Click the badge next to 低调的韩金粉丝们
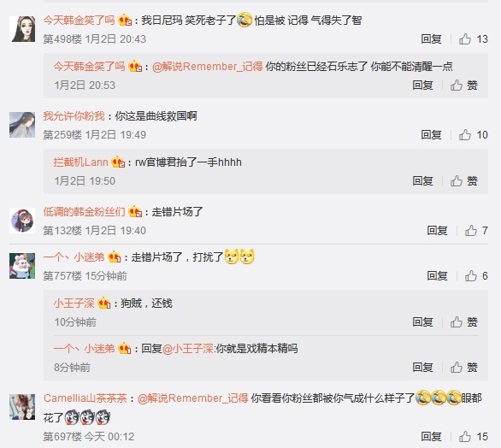The image size is (501, 448). tap(135, 212)
